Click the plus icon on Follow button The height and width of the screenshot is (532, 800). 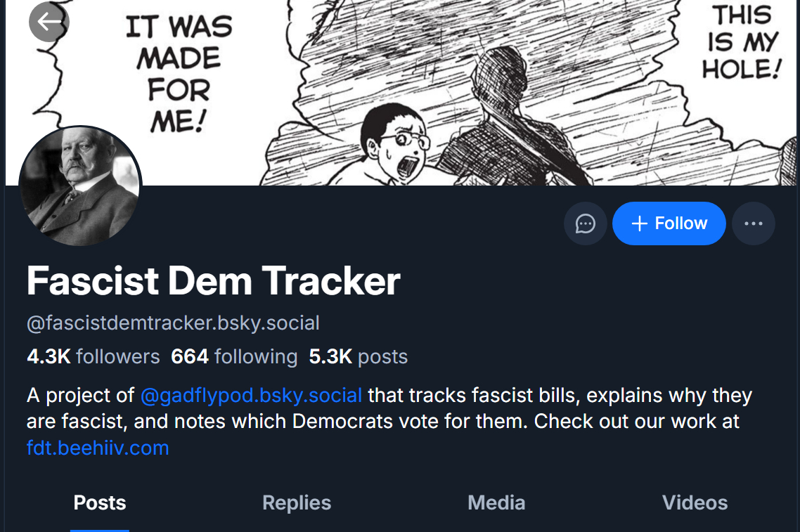coord(639,223)
